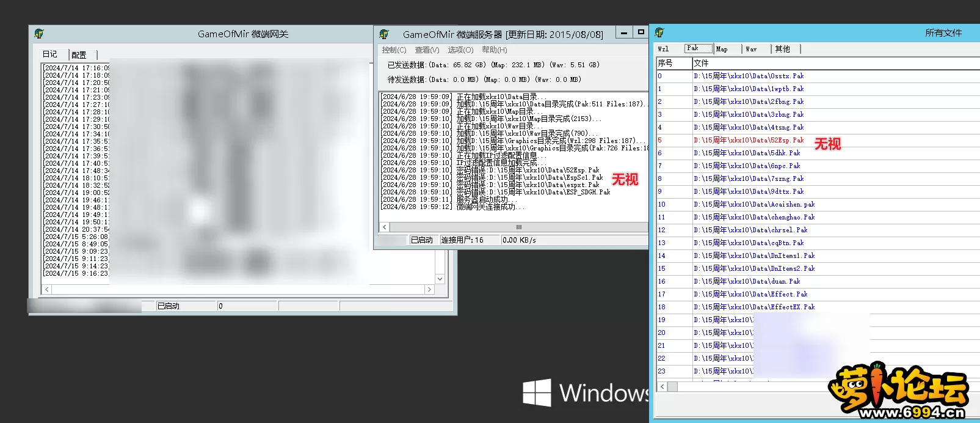Click 连接用户: 16 status panel
This screenshot has height=423, width=980.
(470, 240)
